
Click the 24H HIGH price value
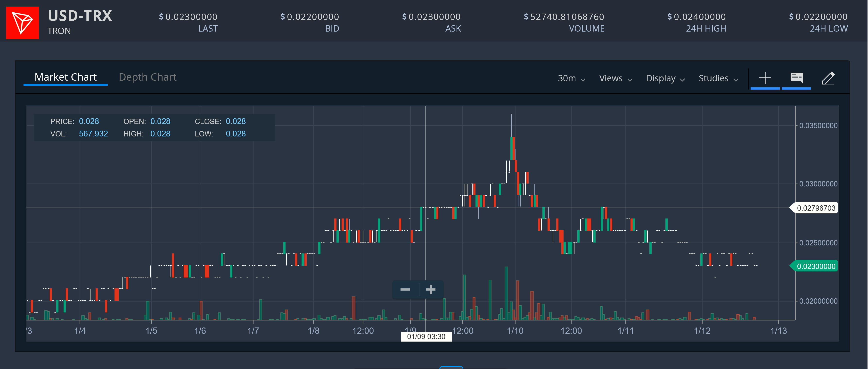696,17
